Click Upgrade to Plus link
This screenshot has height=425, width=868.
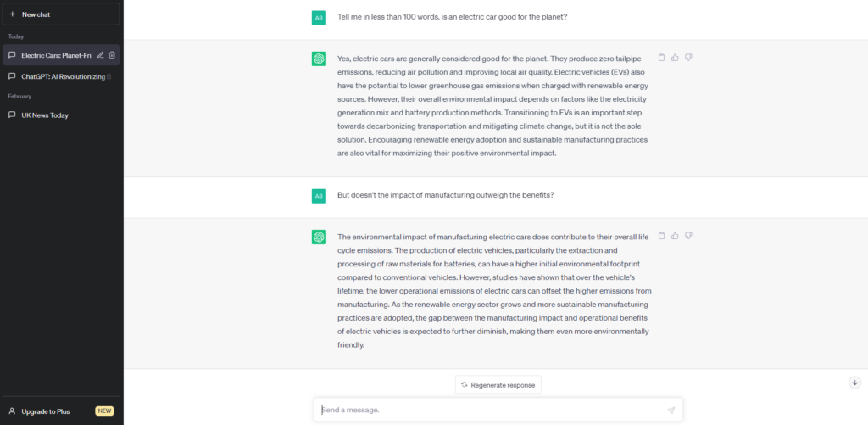[x=46, y=411]
